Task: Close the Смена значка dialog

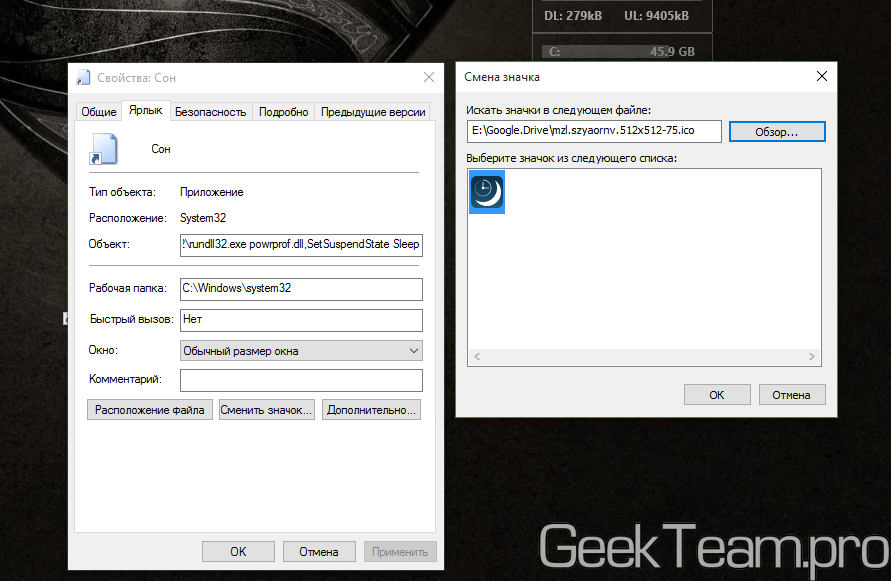Action: click(x=821, y=77)
